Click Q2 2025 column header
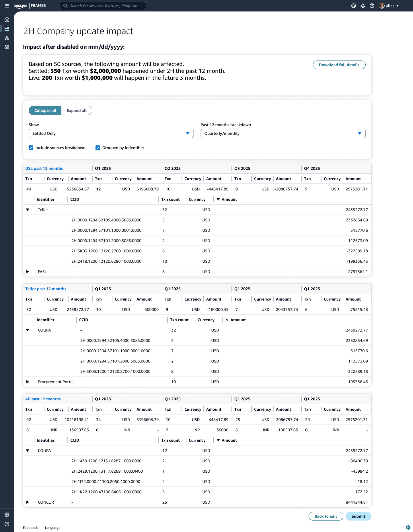 coord(173,168)
